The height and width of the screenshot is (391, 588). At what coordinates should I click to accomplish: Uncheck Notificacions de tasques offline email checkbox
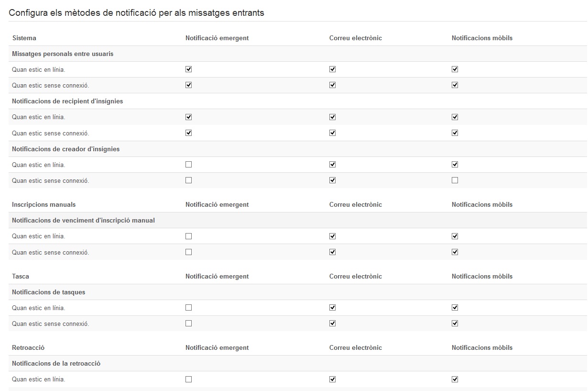pyautogui.click(x=332, y=324)
